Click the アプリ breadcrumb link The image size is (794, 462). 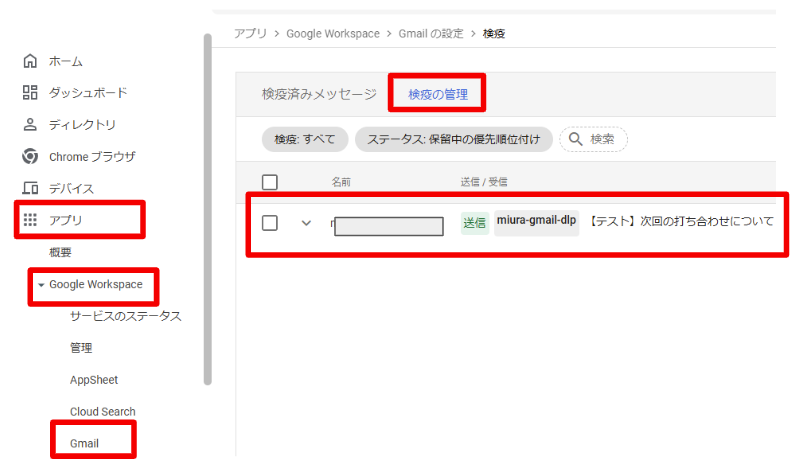coord(250,33)
